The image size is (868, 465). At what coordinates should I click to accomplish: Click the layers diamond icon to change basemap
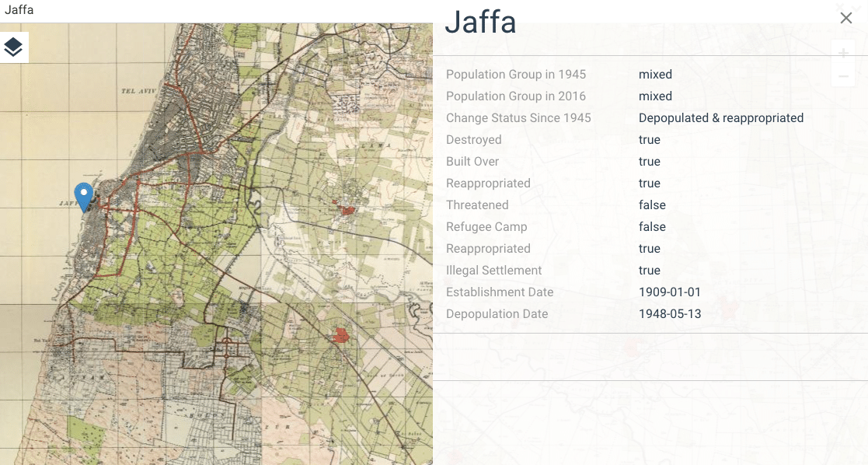pos(14,47)
